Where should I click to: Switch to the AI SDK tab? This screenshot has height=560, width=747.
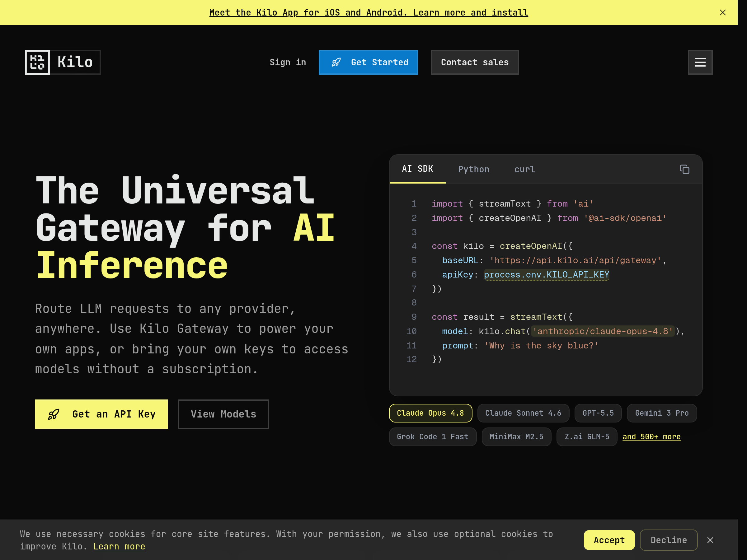[417, 169]
